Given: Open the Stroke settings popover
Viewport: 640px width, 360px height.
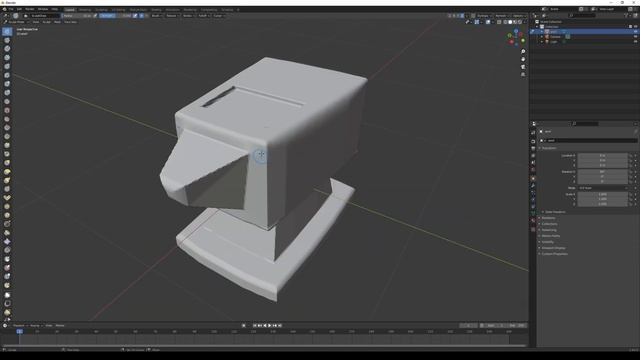Looking at the screenshot, I should pyautogui.click(x=188, y=16).
